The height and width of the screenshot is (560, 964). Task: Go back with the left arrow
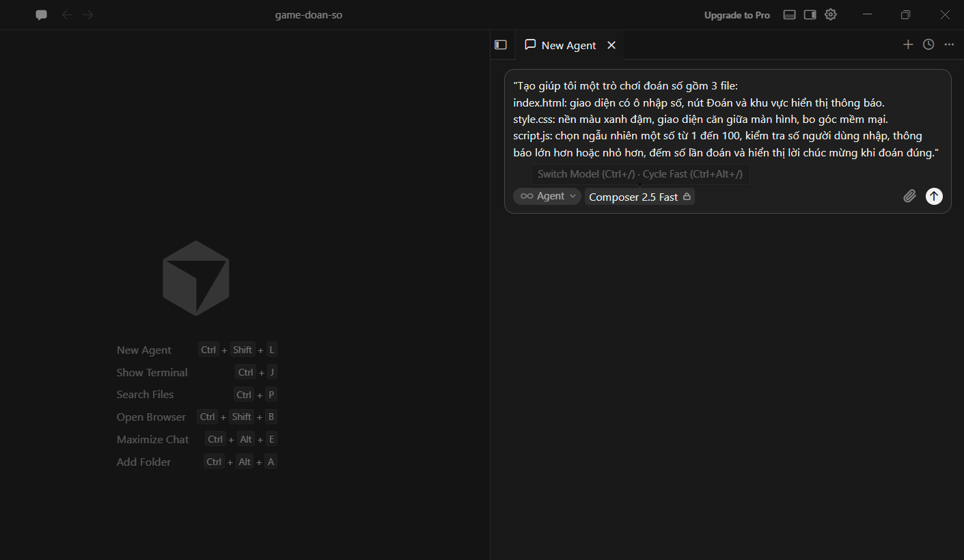(x=67, y=15)
